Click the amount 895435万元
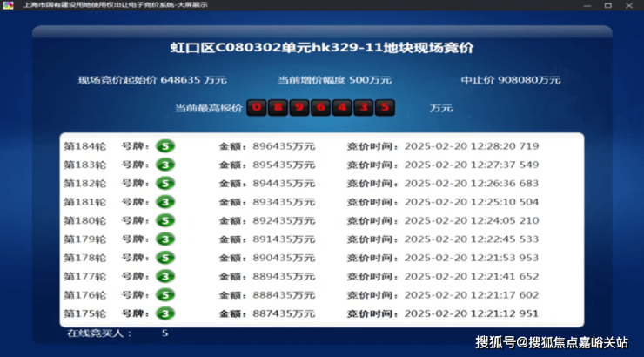Image resolution: width=644 pixels, height=357 pixels. 284,165
